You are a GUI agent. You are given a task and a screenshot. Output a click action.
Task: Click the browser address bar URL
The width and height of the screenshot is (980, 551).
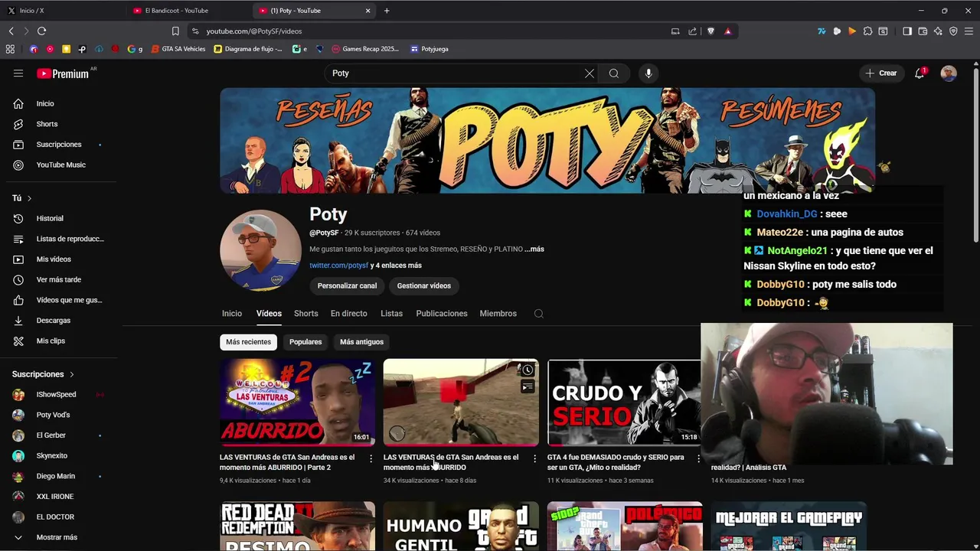[x=254, y=31]
